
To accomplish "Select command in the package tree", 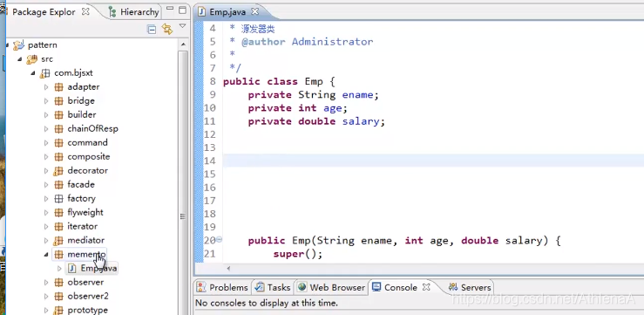I will coord(87,143).
